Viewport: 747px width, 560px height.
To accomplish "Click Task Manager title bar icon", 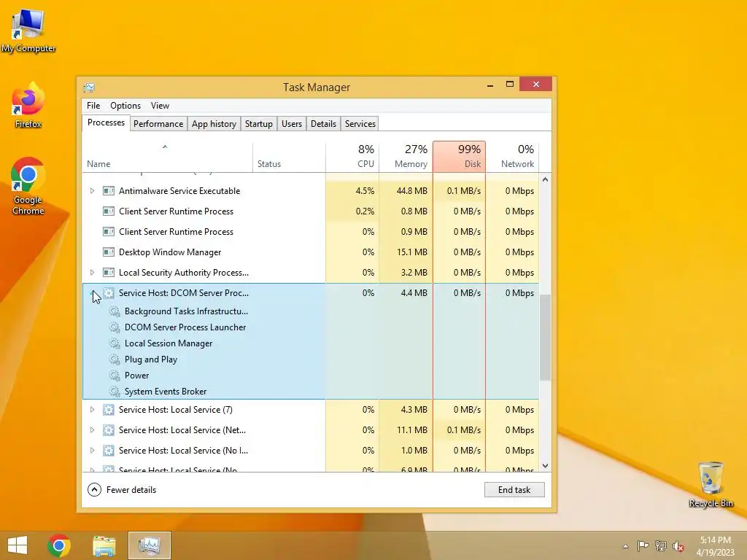I will (x=89, y=87).
